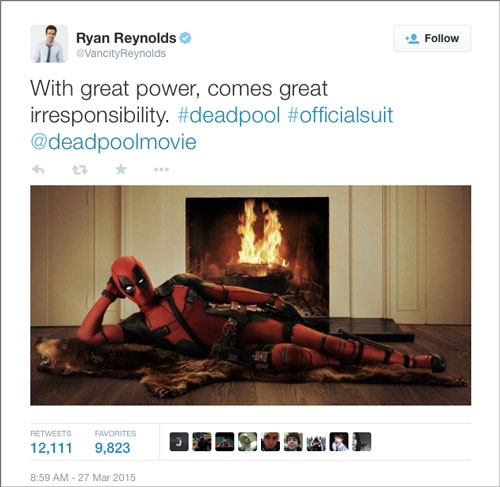Screen dimensions: 500x487
Task: View the 9,823 favorites count
Action: pyautogui.click(x=112, y=448)
